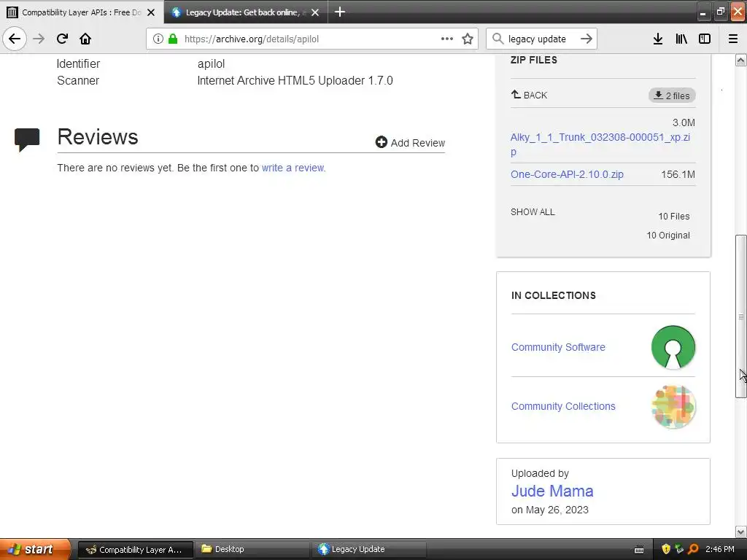Image resolution: width=747 pixels, height=560 pixels.
Task: Click the scrollbar down arrow
Action: tap(740, 532)
